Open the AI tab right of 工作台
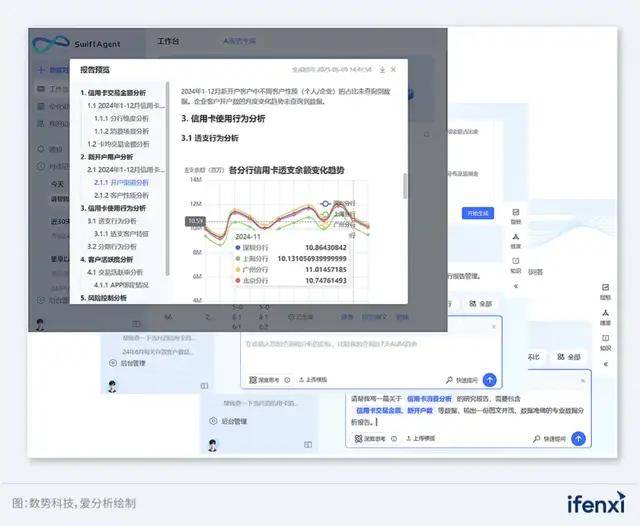Viewport: 640px width, 526px height. [240, 41]
